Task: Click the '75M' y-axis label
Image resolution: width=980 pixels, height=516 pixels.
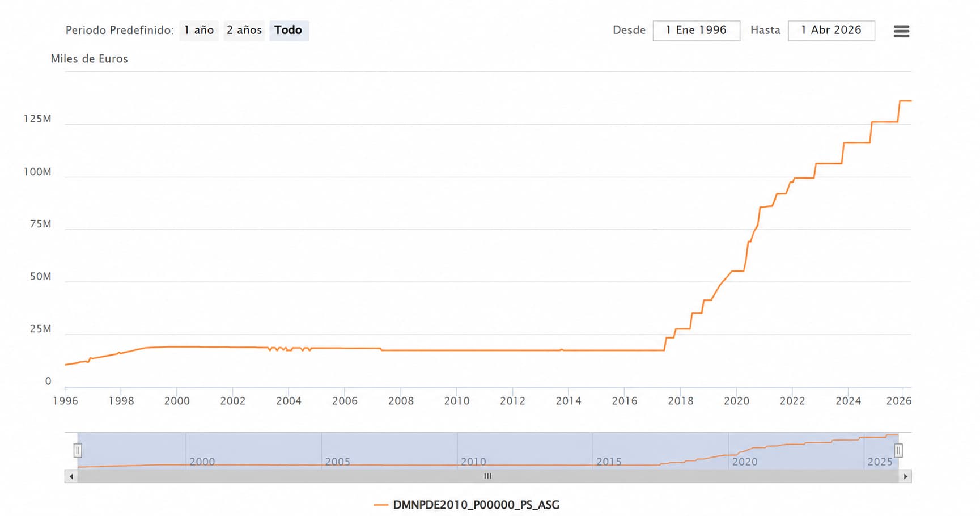Action: click(x=40, y=224)
